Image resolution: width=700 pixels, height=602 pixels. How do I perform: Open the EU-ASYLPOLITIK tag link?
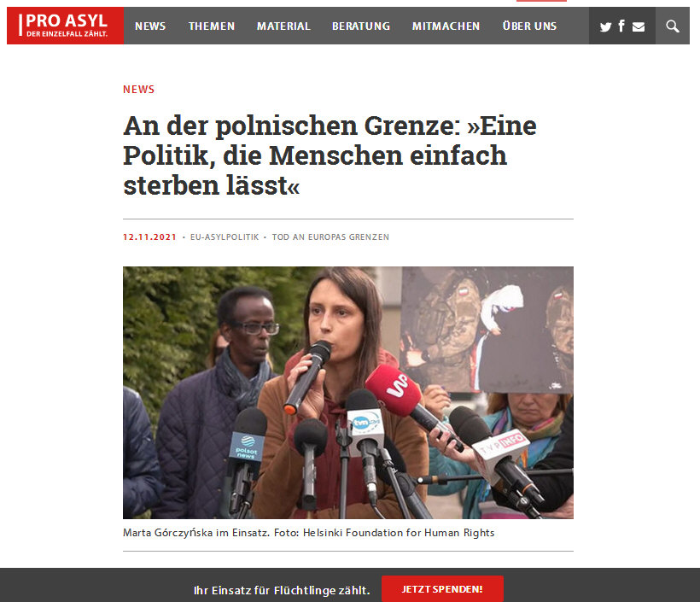coord(225,237)
